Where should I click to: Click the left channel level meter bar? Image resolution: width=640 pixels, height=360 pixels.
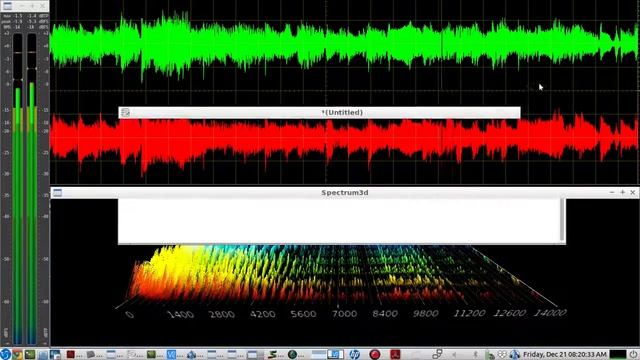[18, 189]
